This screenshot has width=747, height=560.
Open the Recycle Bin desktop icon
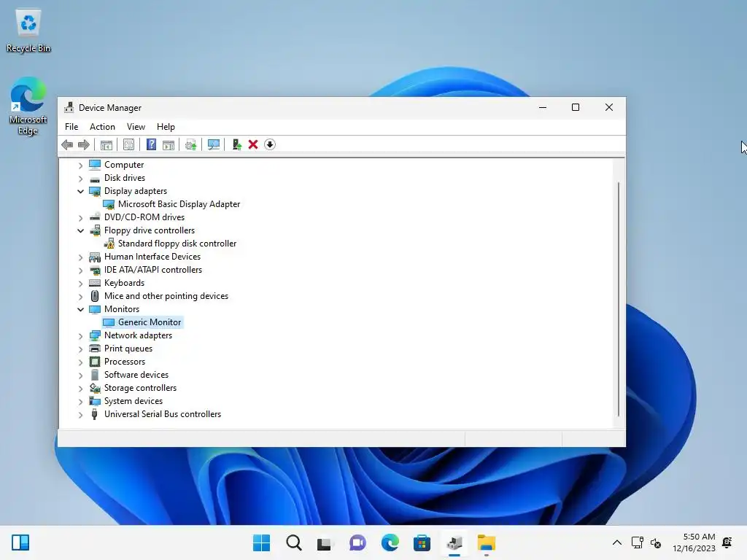click(x=28, y=31)
